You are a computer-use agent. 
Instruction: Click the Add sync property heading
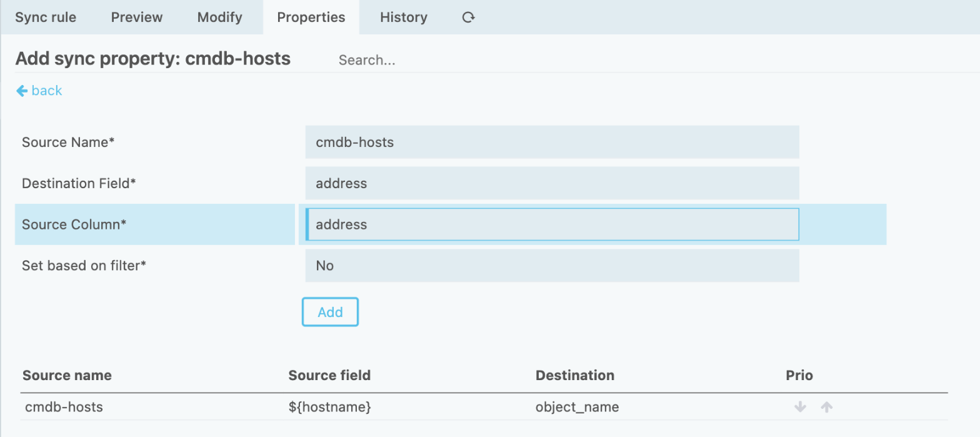153,59
